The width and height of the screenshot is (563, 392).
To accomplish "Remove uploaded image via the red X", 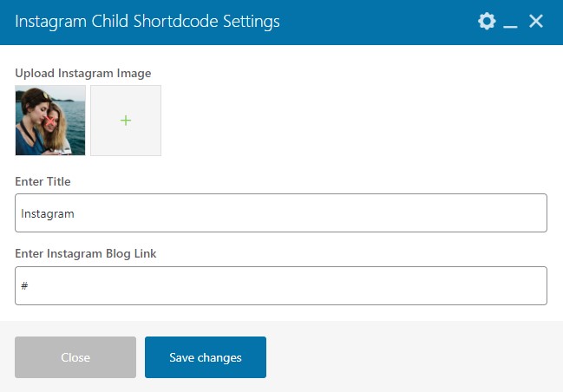I will (50, 121).
